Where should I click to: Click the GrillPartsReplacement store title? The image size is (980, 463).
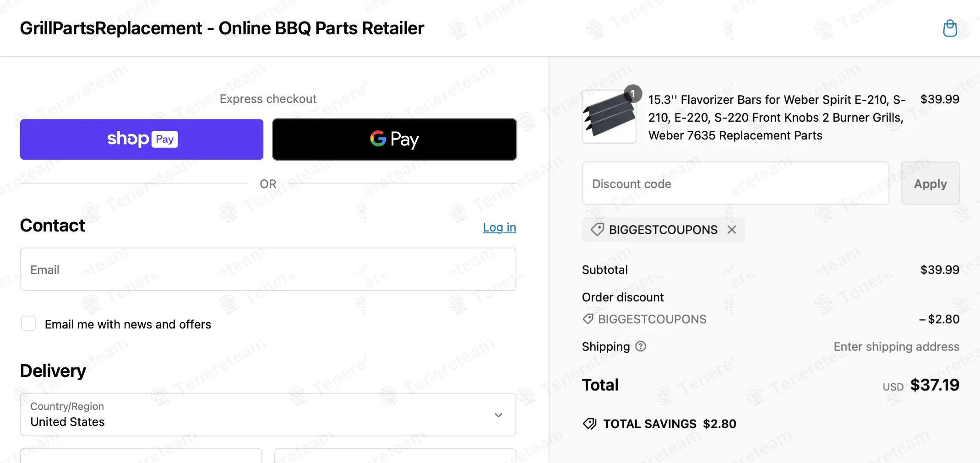click(222, 28)
